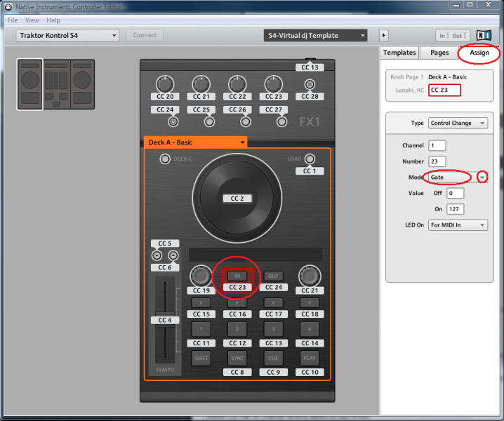Viewport: 504px width, 421px height.
Task: Click hotcue button 4 above CC 14
Action: click(310, 329)
